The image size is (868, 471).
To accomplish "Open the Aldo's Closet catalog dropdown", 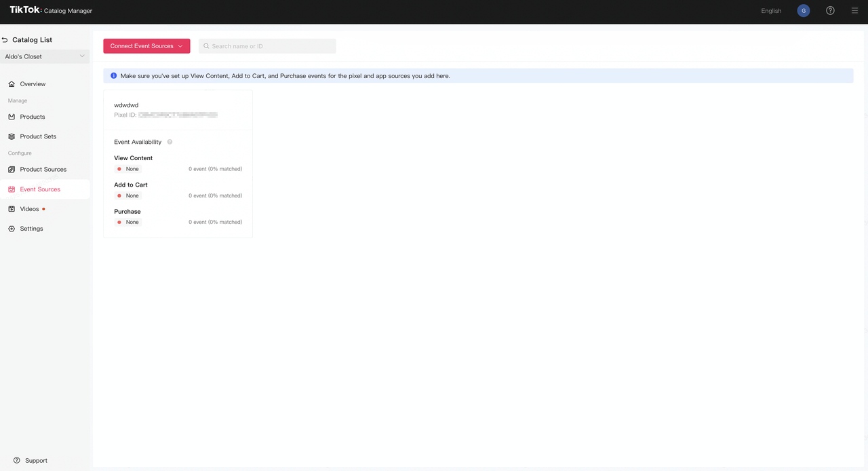I will (x=45, y=56).
